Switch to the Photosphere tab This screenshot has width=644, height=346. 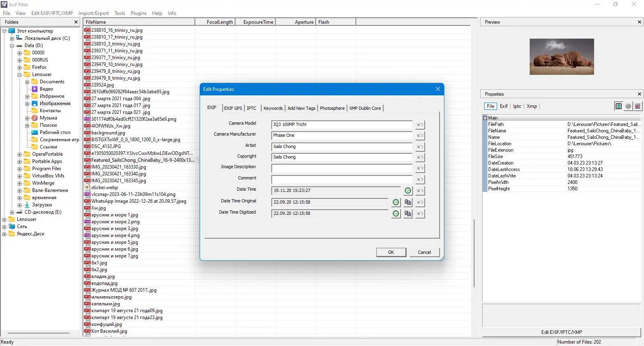point(332,108)
